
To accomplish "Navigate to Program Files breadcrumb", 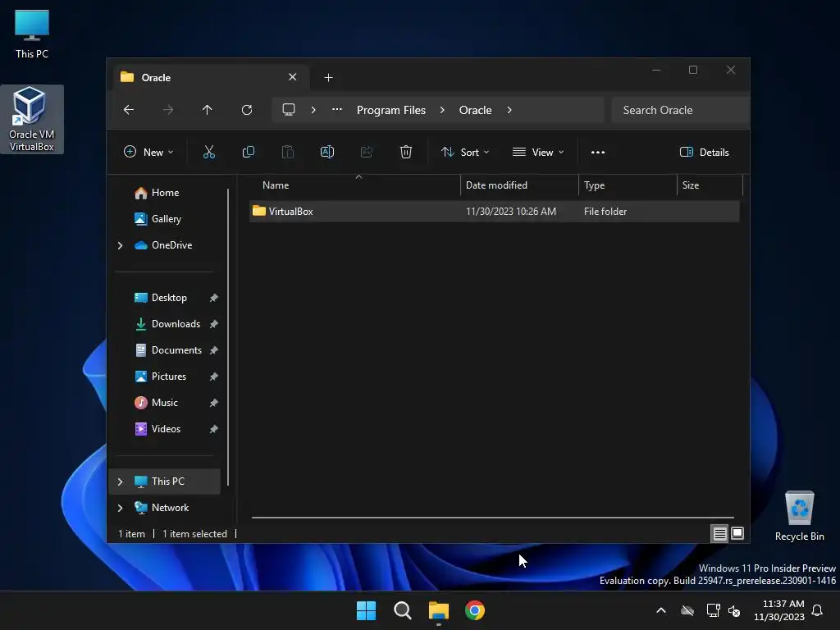I will click(391, 110).
